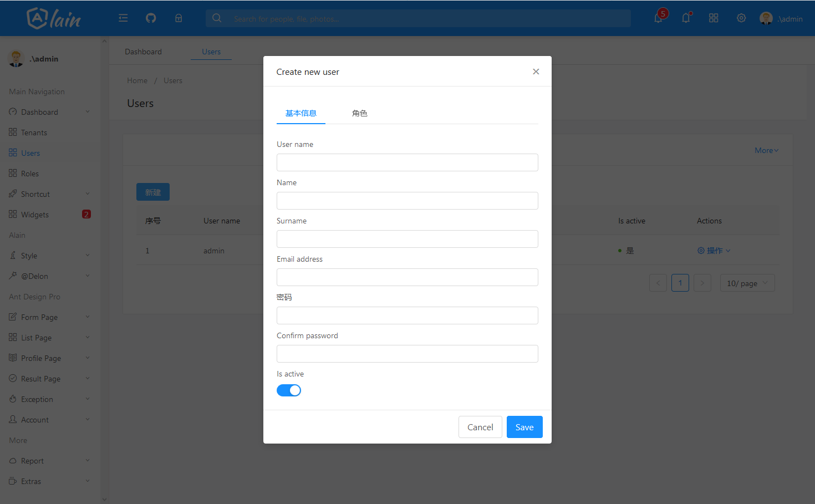Open the 操作 actions dropdown for admin
This screenshot has width=815, height=504.
(714, 251)
